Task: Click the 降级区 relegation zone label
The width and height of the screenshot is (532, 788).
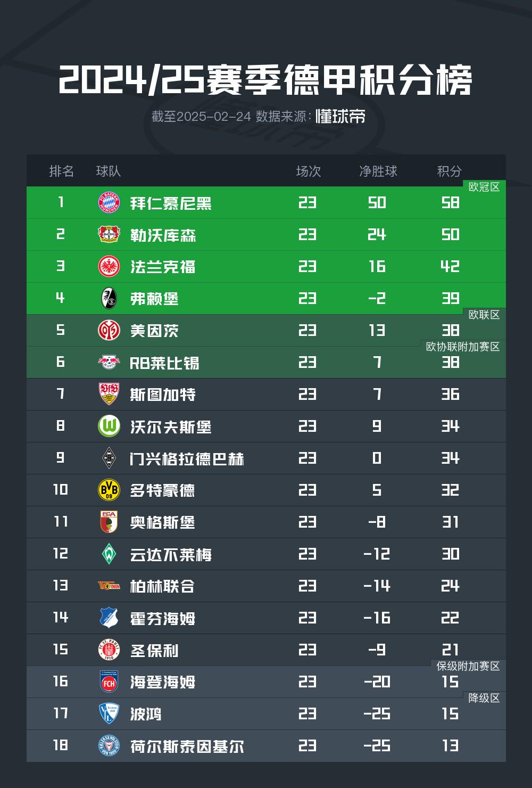Action: click(484, 698)
